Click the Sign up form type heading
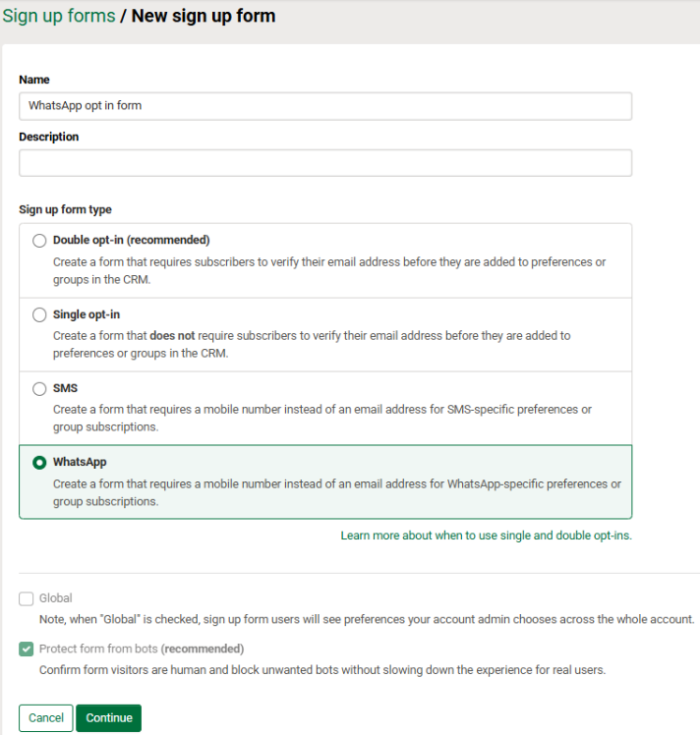 tap(65, 209)
